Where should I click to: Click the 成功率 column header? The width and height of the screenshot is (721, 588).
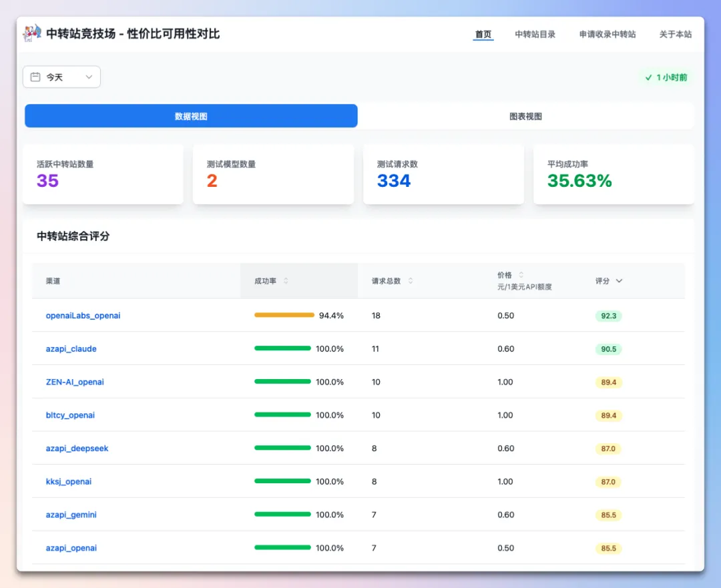[x=299, y=281]
